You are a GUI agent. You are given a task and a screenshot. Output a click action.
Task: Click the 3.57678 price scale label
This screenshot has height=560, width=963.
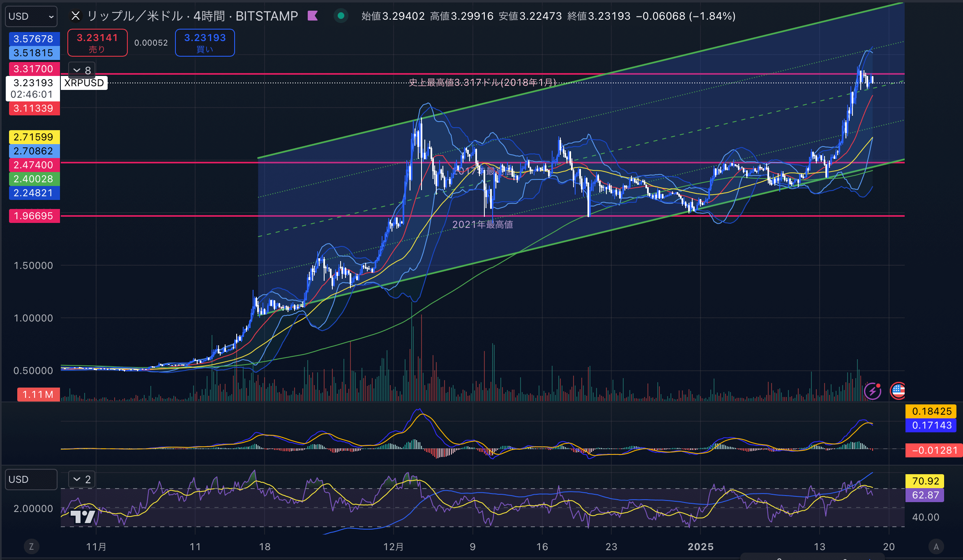[x=35, y=39]
